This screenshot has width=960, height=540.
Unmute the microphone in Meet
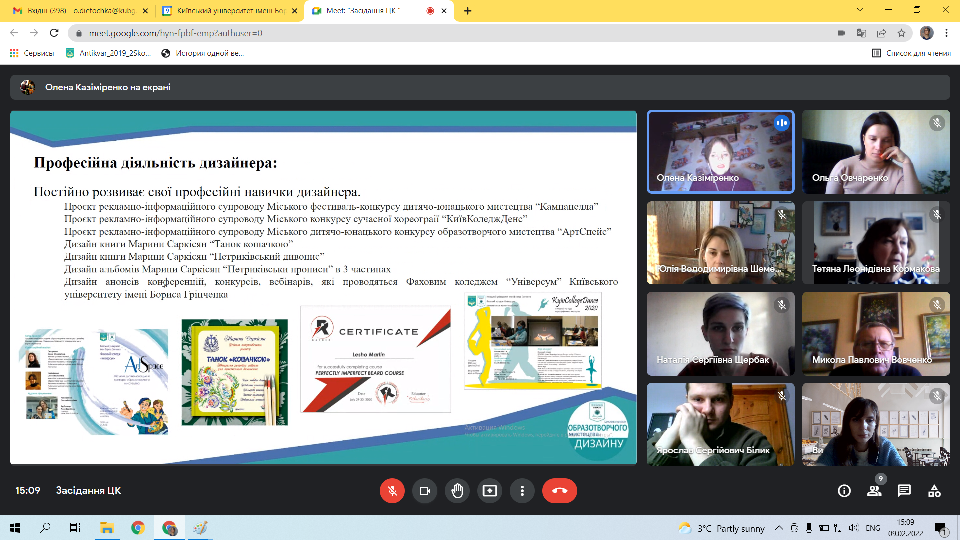pos(393,491)
